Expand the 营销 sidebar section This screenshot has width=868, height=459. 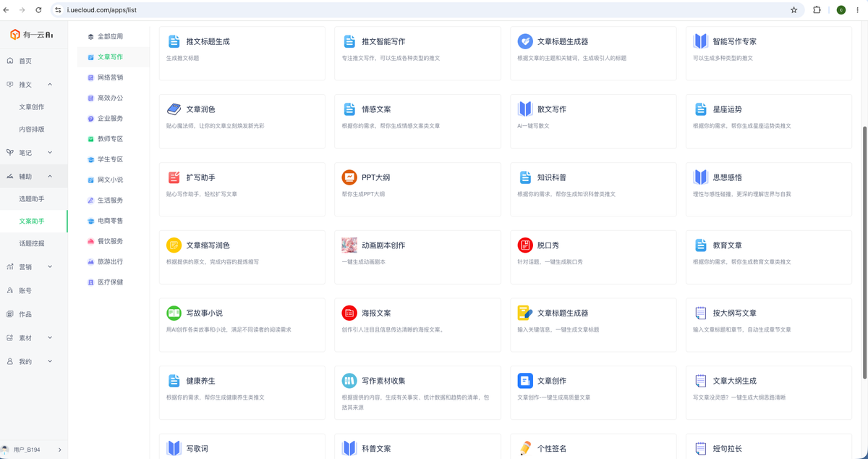tap(50, 267)
